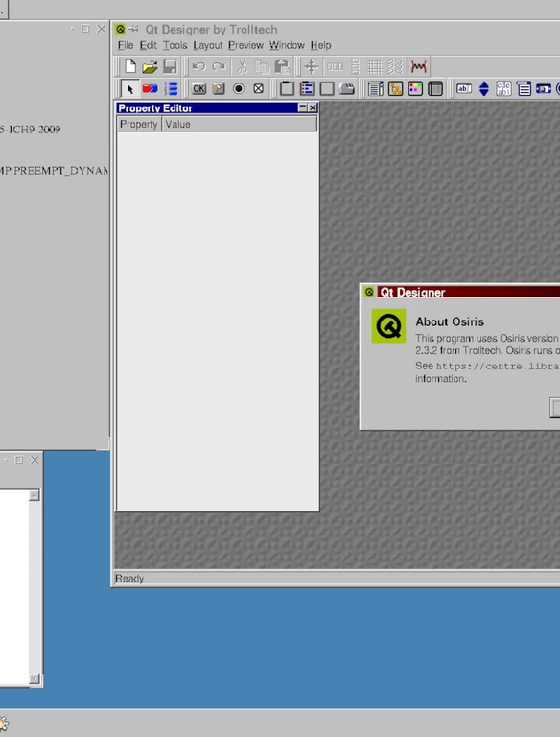The height and width of the screenshot is (737, 560).
Task: Click the Property column header
Action: click(x=139, y=124)
